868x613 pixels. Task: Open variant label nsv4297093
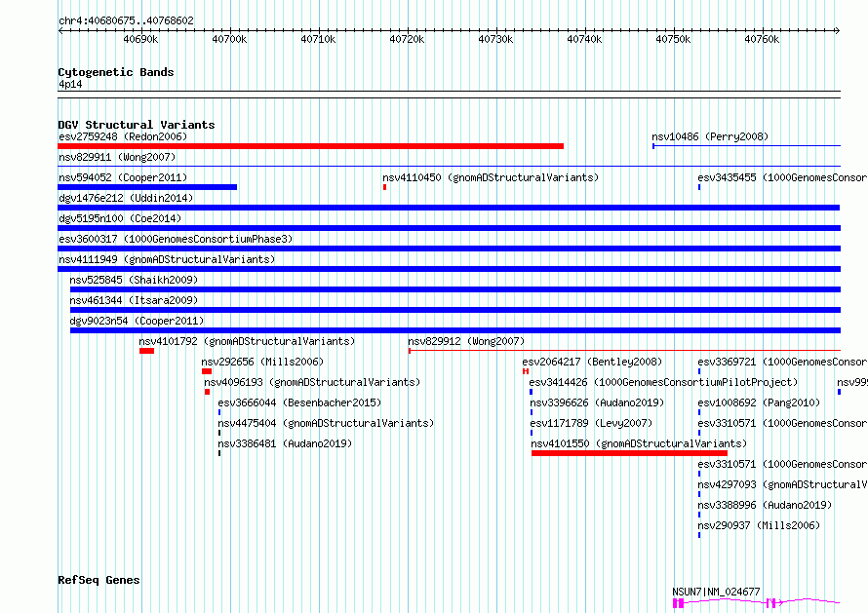(782, 484)
